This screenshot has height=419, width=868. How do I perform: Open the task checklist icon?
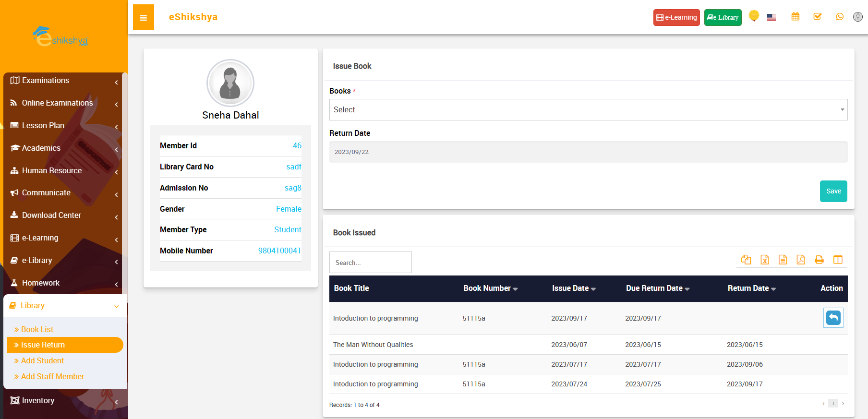817,17
